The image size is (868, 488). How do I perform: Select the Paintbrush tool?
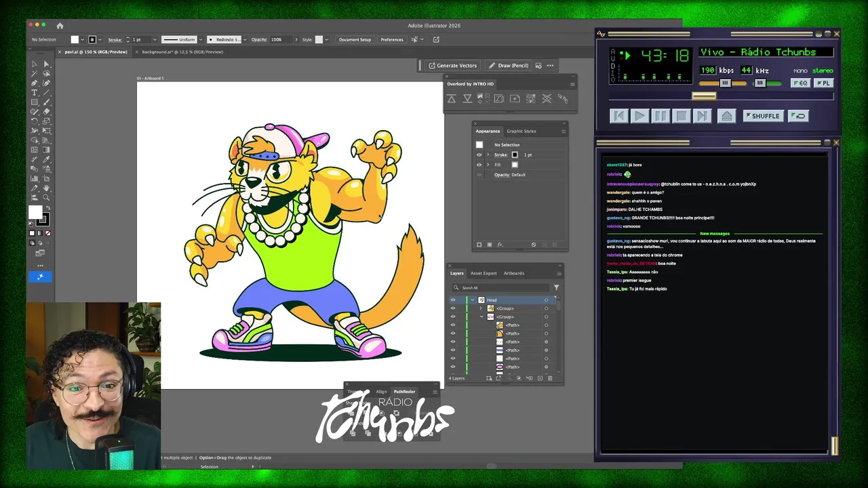(46, 102)
